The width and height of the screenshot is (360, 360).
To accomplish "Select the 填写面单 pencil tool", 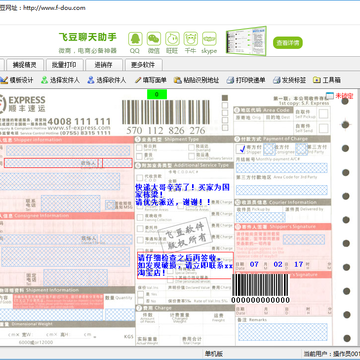I will click(150, 80).
